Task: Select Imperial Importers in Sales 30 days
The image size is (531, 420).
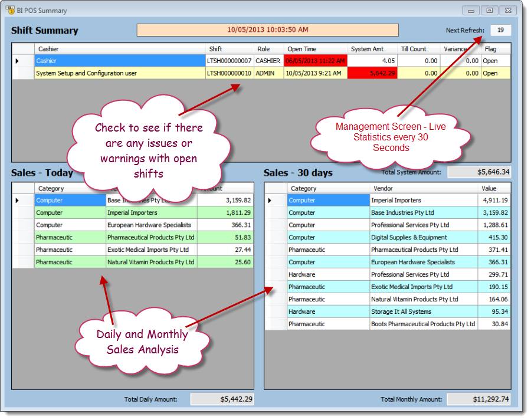Action: click(424, 201)
